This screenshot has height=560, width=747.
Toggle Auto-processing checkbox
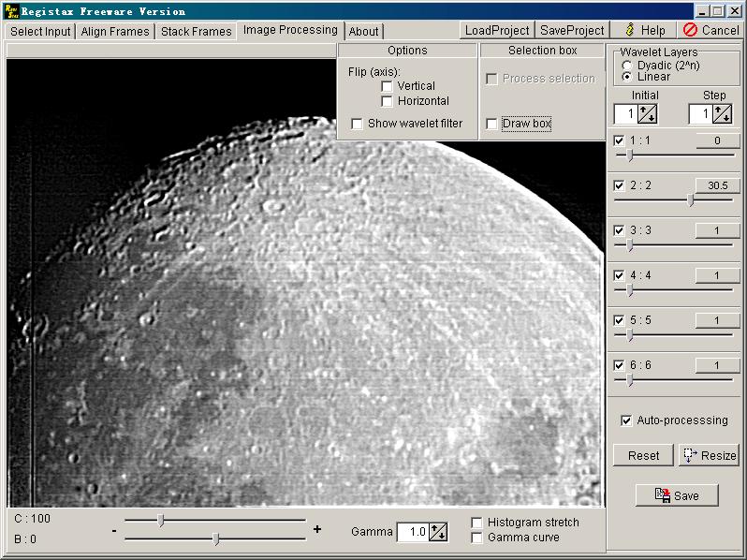(626, 420)
